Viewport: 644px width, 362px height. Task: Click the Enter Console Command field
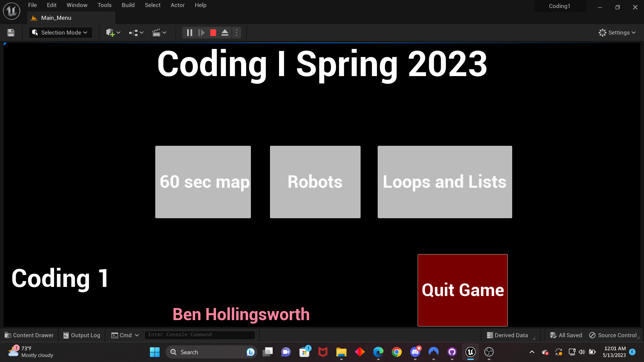tap(200, 335)
